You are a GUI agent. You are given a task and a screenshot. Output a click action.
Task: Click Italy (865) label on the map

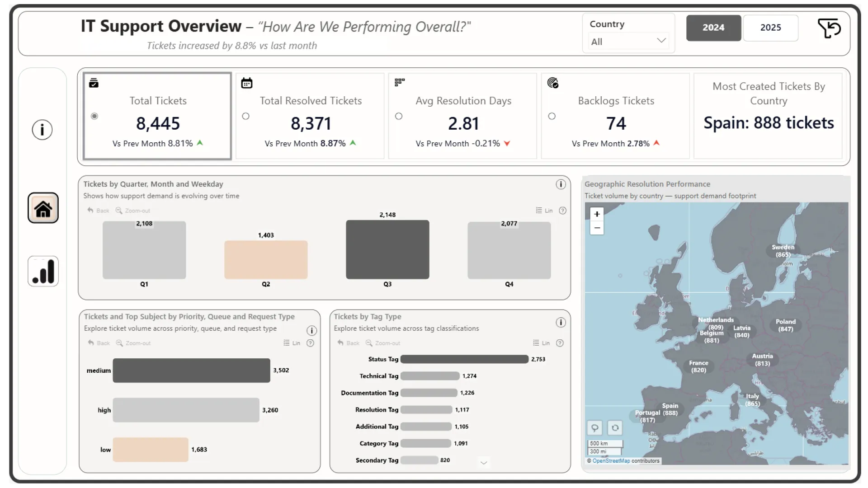[752, 400]
